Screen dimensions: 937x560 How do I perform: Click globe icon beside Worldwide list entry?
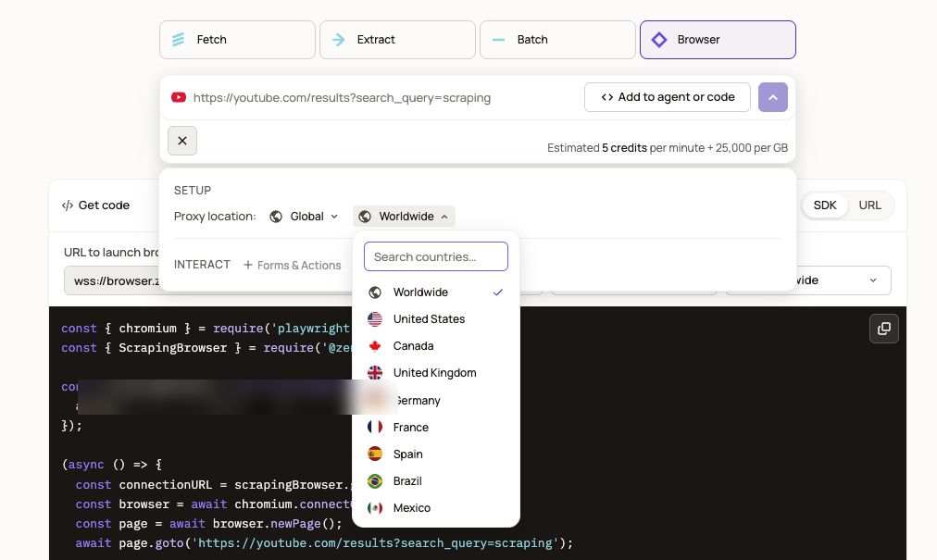point(375,292)
